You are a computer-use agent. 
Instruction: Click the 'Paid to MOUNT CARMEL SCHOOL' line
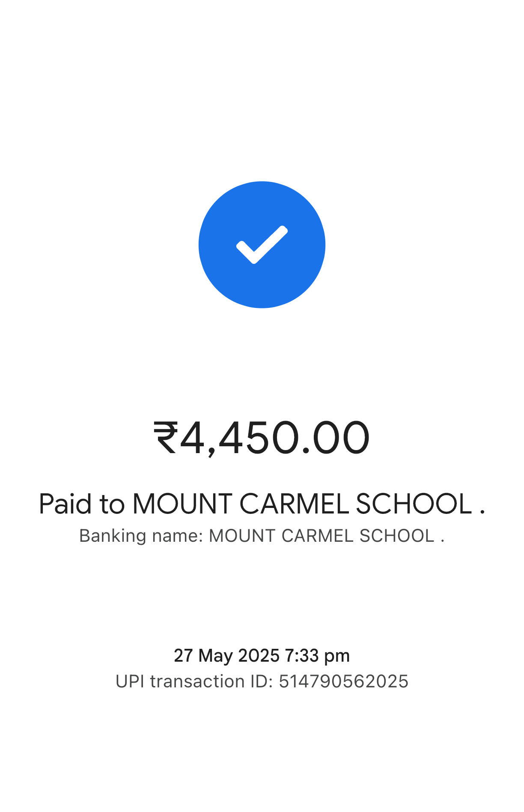pyautogui.click(x=262, y=504)
